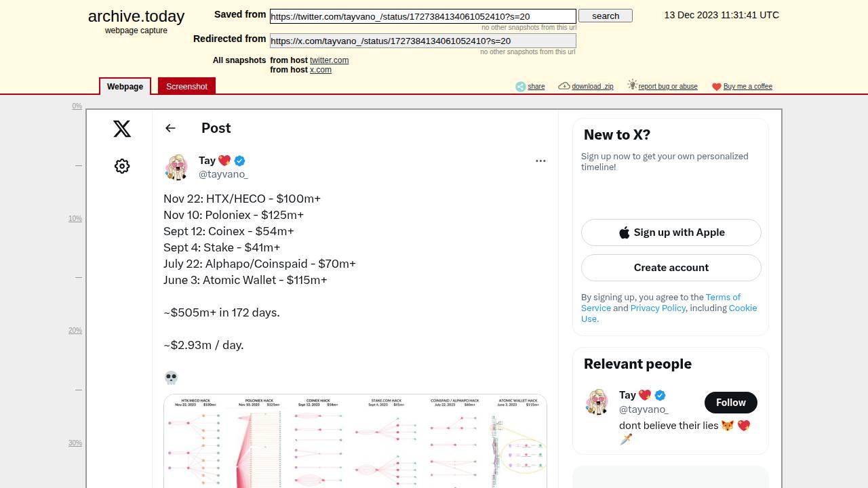
Task: Click the red heart coffee icon
Action: coord(716,87)
